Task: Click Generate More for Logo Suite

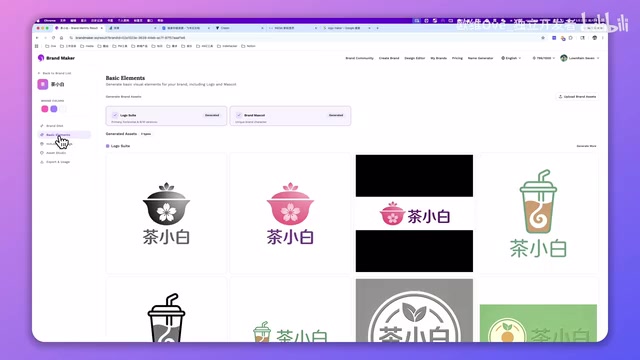Action: pos(586,146)
